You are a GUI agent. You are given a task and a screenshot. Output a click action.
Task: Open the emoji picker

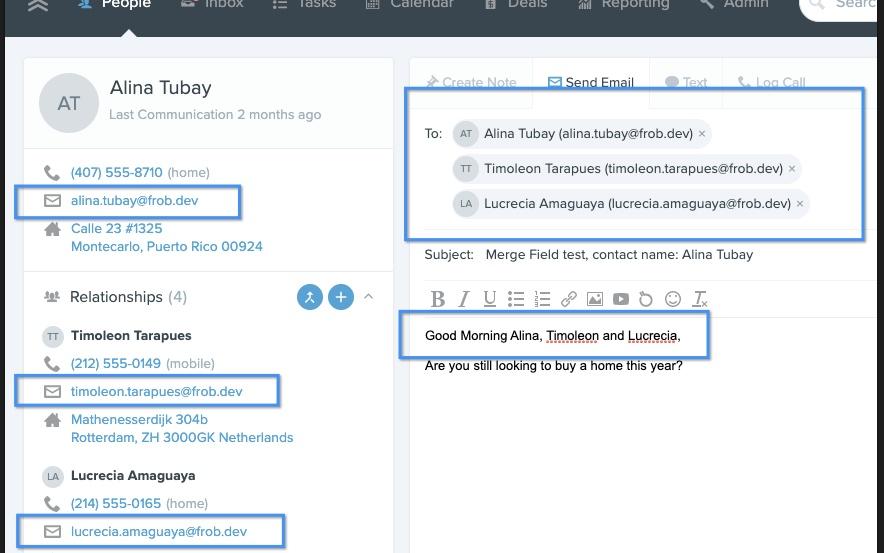click(x=673, y=299)
